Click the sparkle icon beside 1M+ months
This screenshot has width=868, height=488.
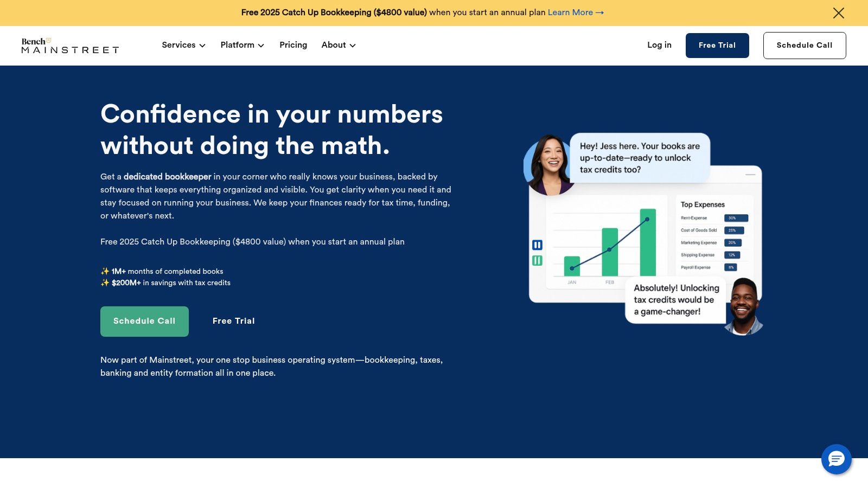pos(105,271)
